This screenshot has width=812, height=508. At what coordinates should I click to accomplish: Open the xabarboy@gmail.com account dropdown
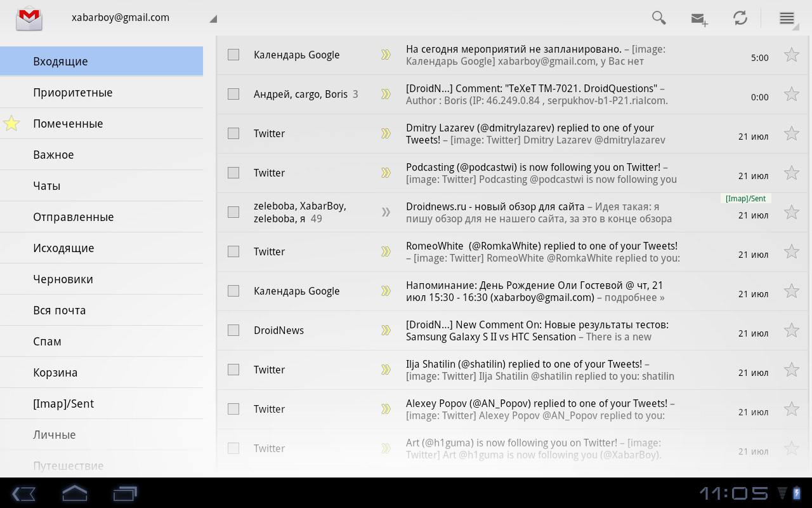(143, 18)
